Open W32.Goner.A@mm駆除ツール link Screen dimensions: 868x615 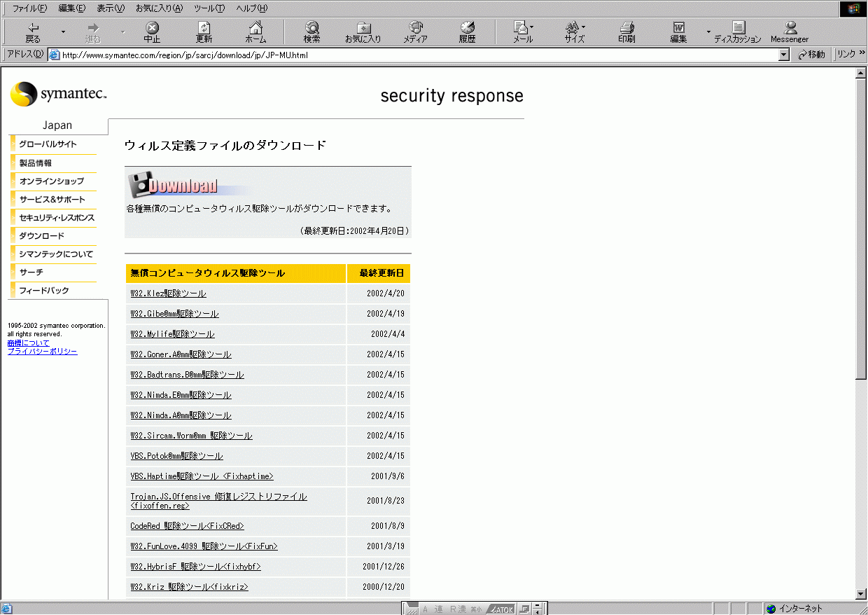(x=181, y=354)
